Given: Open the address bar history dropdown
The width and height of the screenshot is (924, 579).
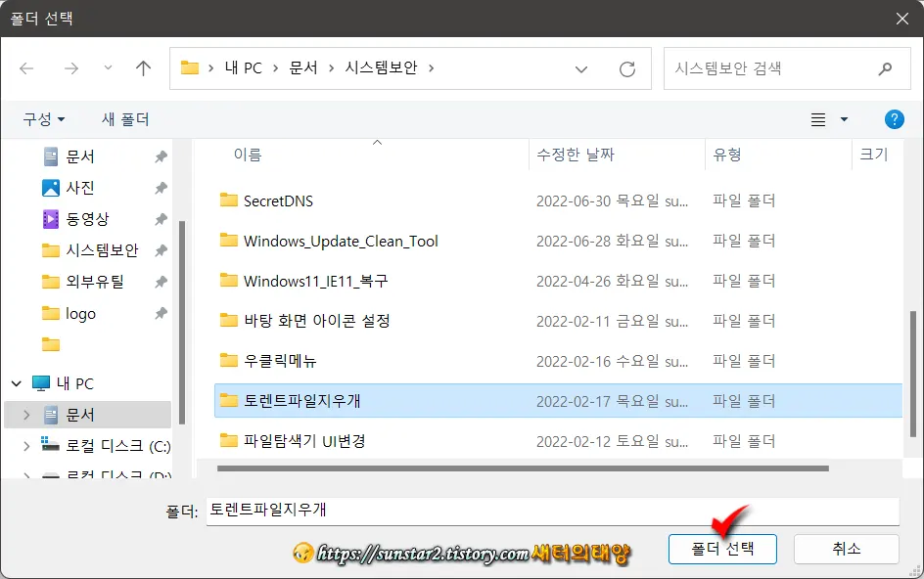Looking at the screenshot, I should [x=581, y=68].
